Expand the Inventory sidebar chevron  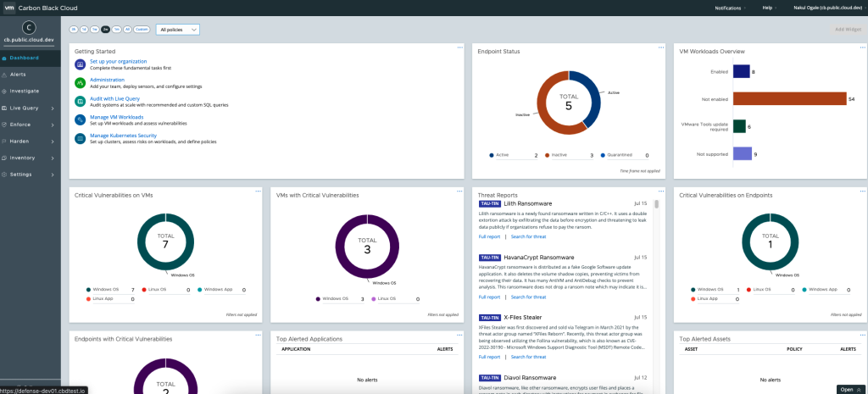coord(53,158)
